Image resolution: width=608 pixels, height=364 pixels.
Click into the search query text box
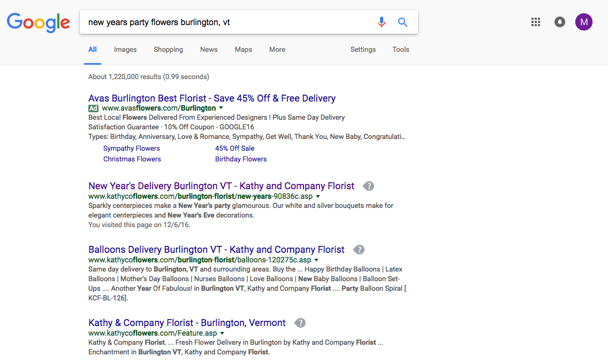coord(225,22)
